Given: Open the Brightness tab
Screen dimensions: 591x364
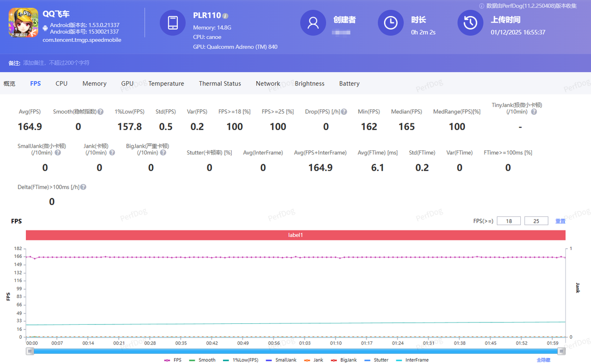Looking at the screenshot, I should click(310, 84).
